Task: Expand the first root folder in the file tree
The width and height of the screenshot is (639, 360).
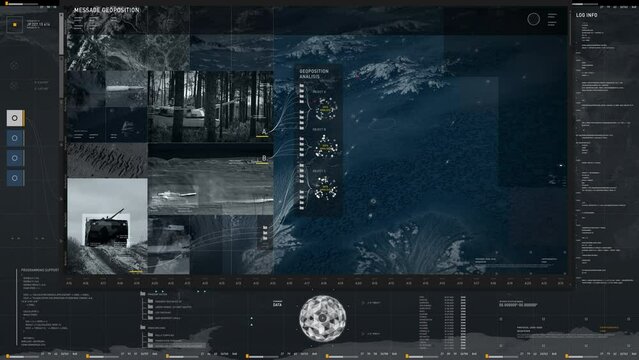Action: pyautogui.click(x=143, y=294)
